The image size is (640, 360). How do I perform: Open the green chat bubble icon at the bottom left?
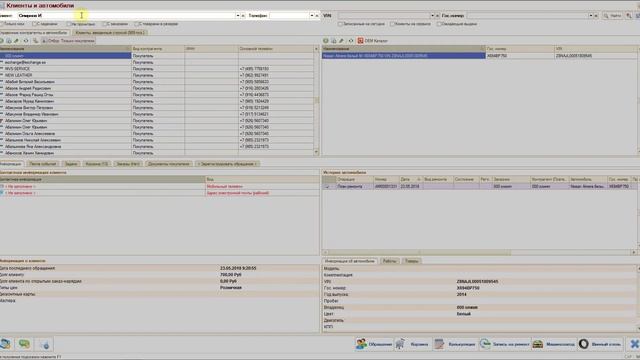point(24,344)
